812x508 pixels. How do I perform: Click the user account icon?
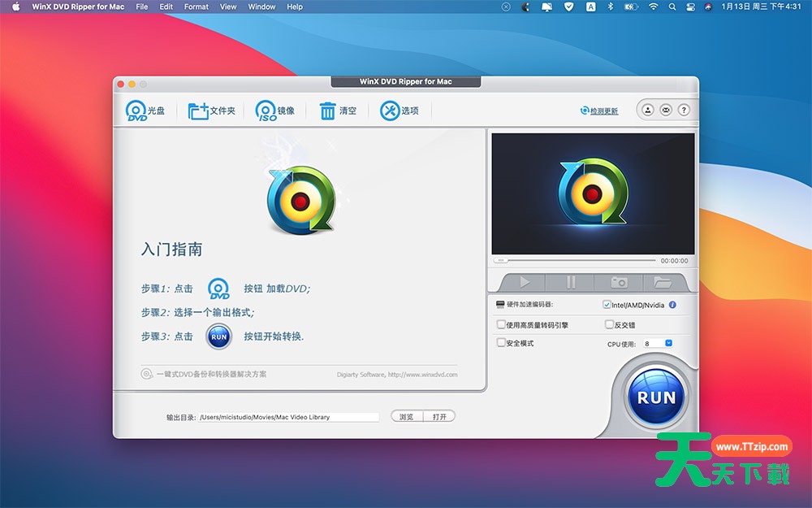pyautogui.click(x=647, y=110)
